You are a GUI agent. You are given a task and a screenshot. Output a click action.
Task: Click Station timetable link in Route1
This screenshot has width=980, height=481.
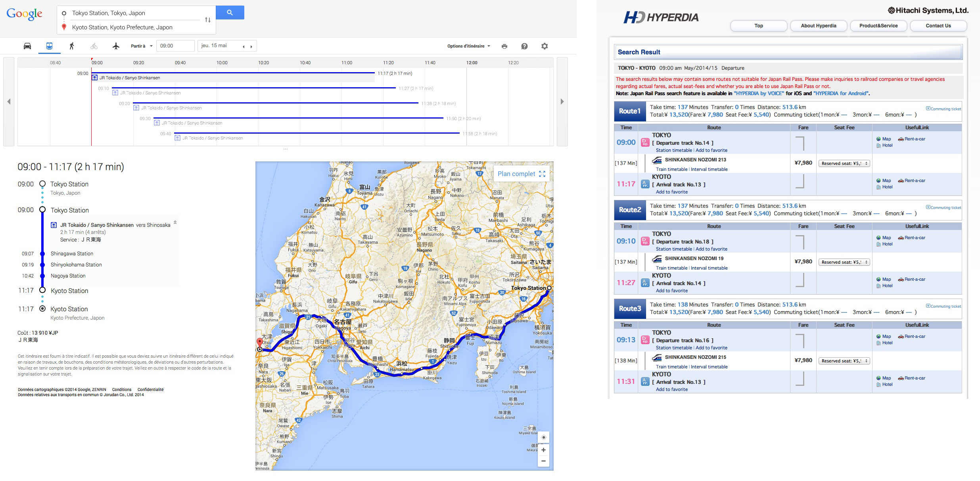pyautogui.click(x=674, y=150)
